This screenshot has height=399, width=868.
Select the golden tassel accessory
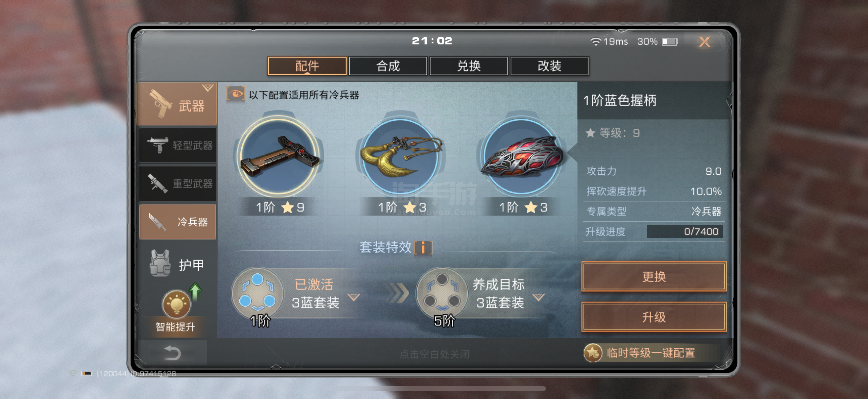[x=401, y=156]
